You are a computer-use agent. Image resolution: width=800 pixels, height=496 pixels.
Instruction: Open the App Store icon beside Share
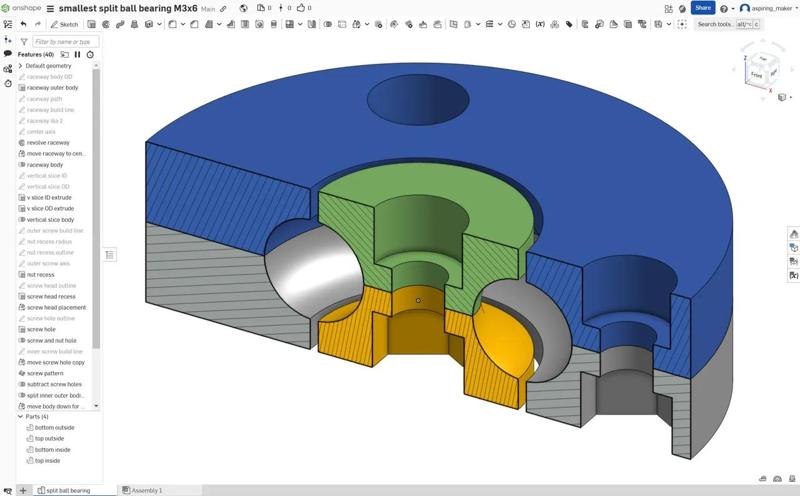(x=668, y=9)
